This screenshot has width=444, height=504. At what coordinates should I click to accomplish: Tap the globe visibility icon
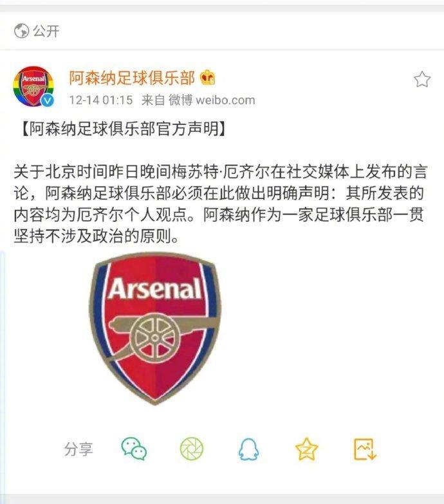click(x=22, y=31)
